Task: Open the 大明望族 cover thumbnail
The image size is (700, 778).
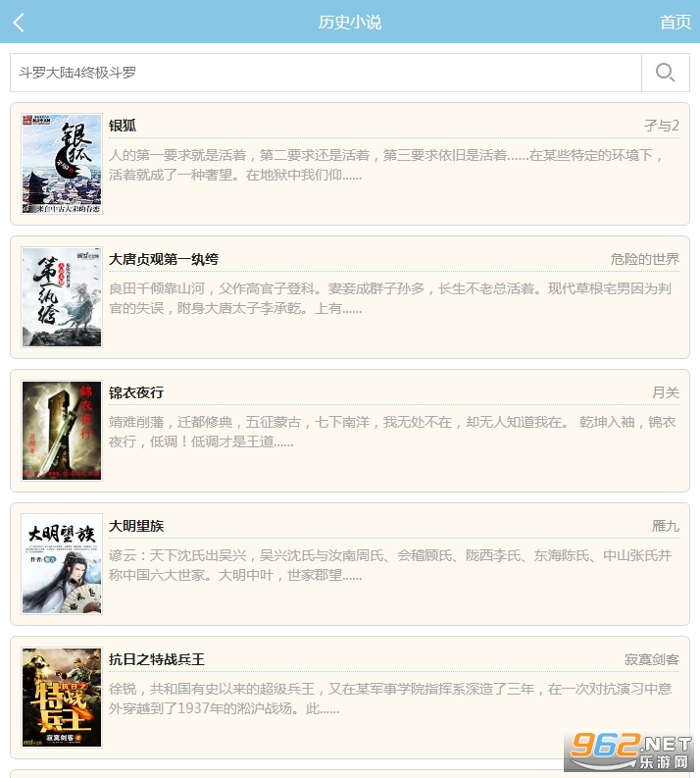Action: (x=62, y=564)
